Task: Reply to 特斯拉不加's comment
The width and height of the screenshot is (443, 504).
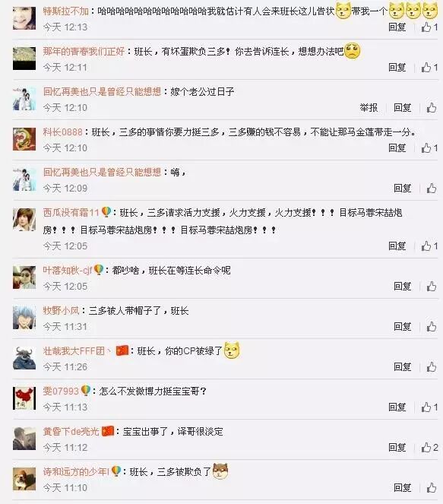Action: pyautogui.click(x=397, y=27)
